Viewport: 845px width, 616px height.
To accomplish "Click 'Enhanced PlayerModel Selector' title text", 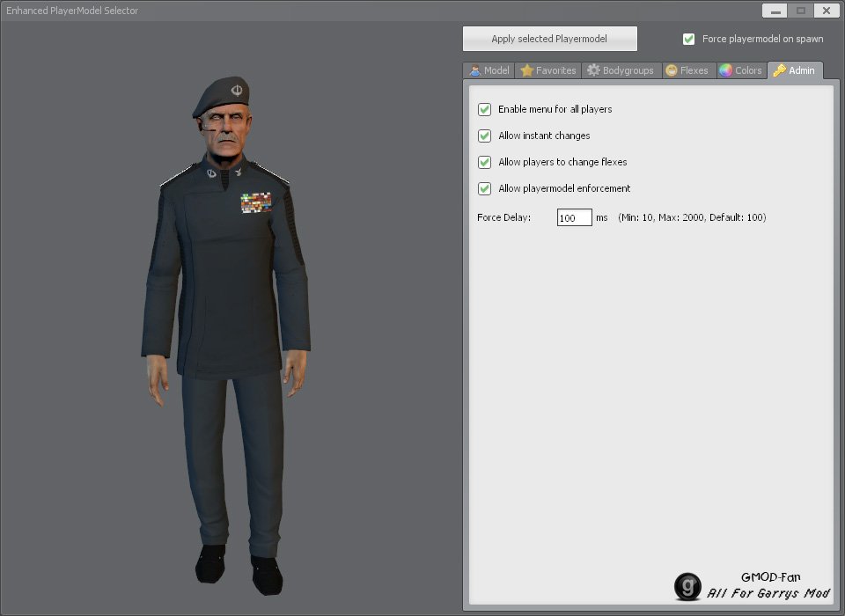I will coord(72,11).
